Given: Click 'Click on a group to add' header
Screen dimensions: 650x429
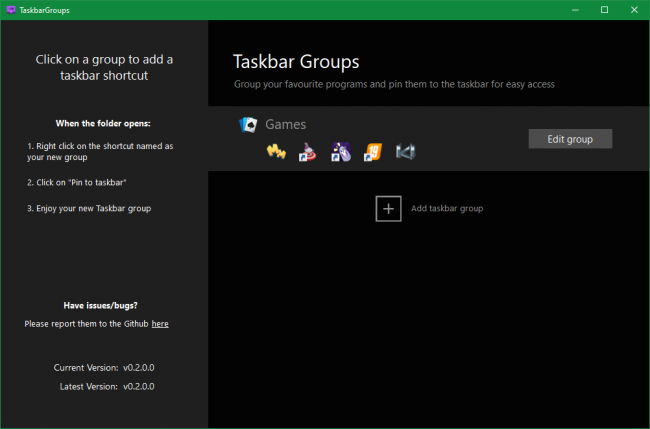Looking at the screenshot, I should click(104, 68).
